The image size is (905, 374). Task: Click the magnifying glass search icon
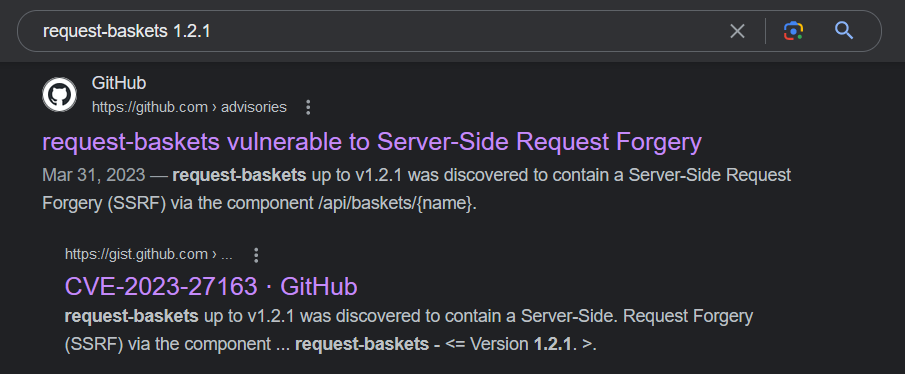[844, 31]
